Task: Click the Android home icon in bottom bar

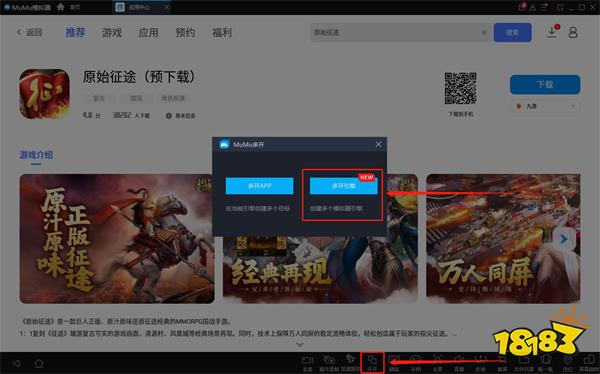Action: point(39,363)
